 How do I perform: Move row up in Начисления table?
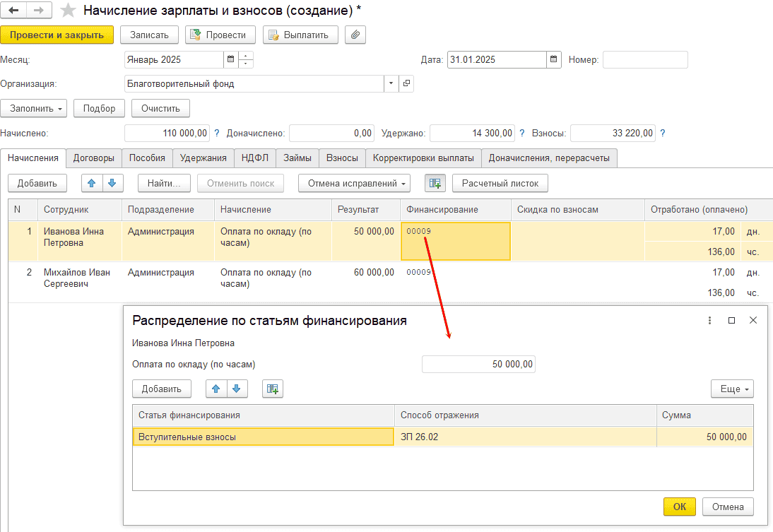(x=92, y=184)
